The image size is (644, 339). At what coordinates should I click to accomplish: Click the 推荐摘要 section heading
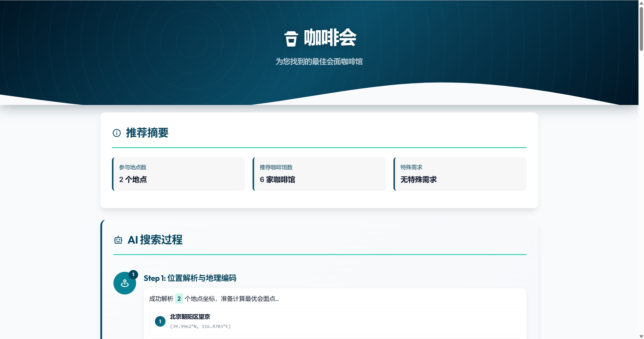click(147, 133)
